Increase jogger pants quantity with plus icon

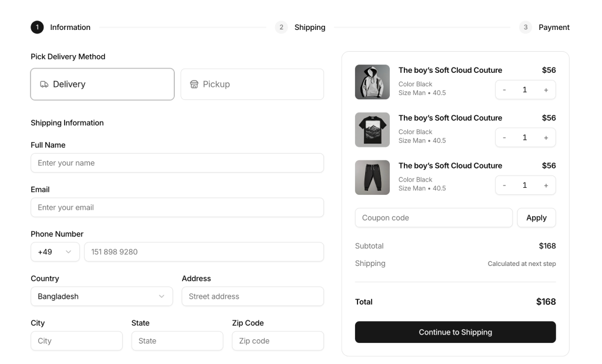tap(546, 185)
